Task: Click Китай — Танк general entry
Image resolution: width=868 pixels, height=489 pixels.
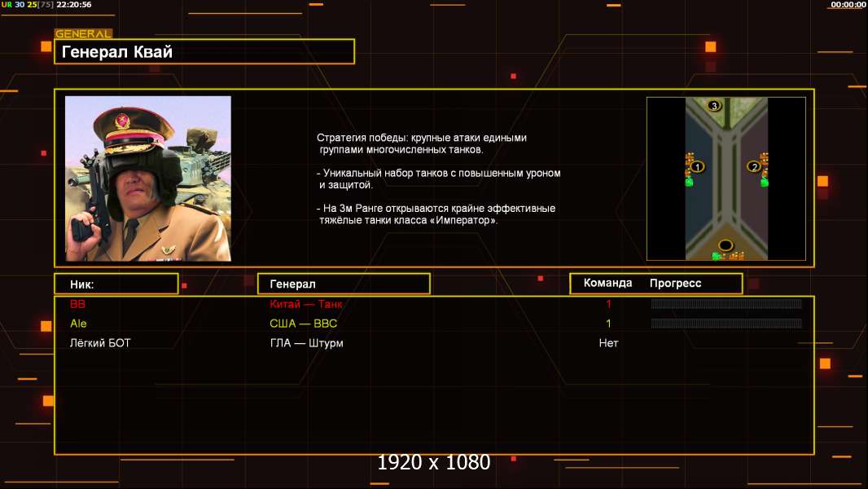Action: pos(305,304)
